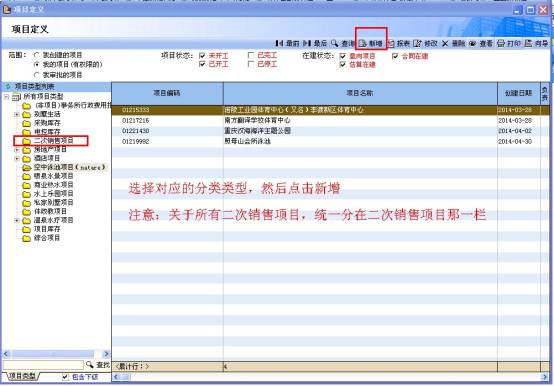Select the 我的项目 (有权限的) radio button
The height and width of the screenshot is (386, 554).
pos(36,65)
